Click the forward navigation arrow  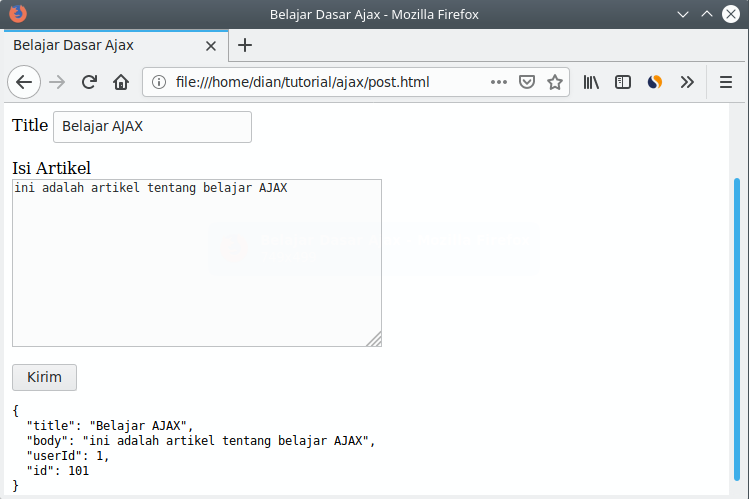click(x=57, y=82)
